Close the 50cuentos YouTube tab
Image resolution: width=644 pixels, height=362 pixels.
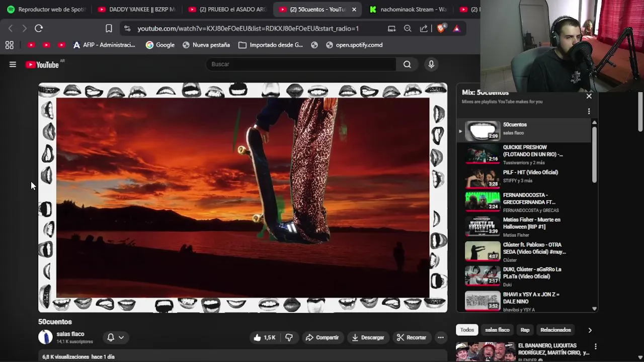point(354,9)
